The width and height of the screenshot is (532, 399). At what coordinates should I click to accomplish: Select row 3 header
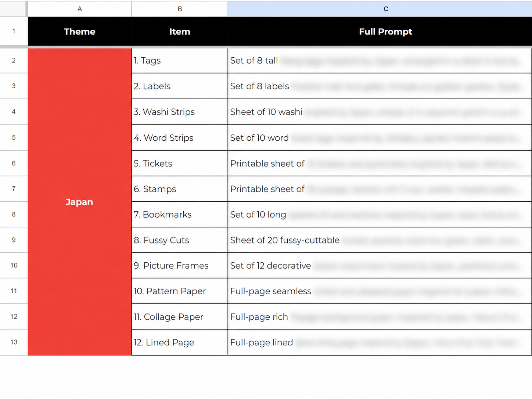[x=14, y=86]
